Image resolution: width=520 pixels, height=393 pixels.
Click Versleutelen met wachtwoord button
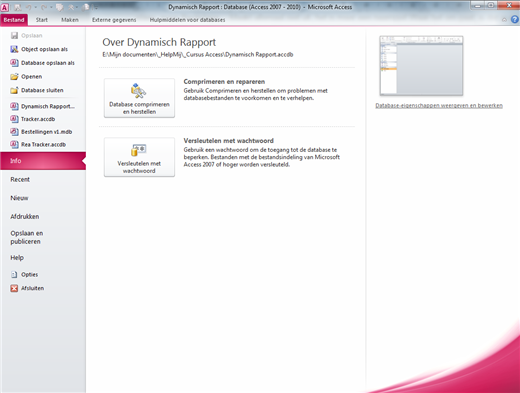(x=139, y=157)
